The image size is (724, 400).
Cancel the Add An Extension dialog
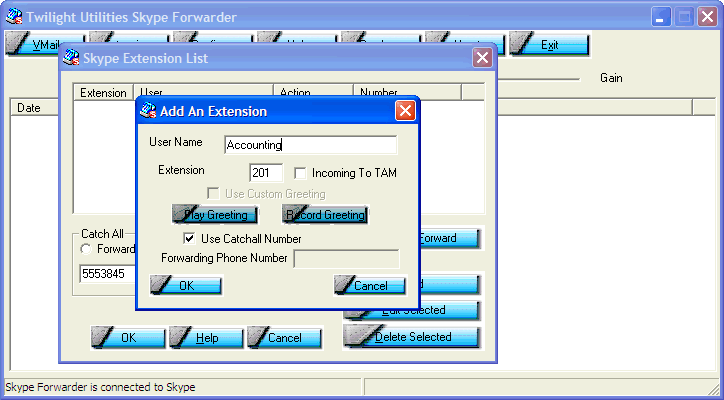pyautogui.click(x=370, y=285)
